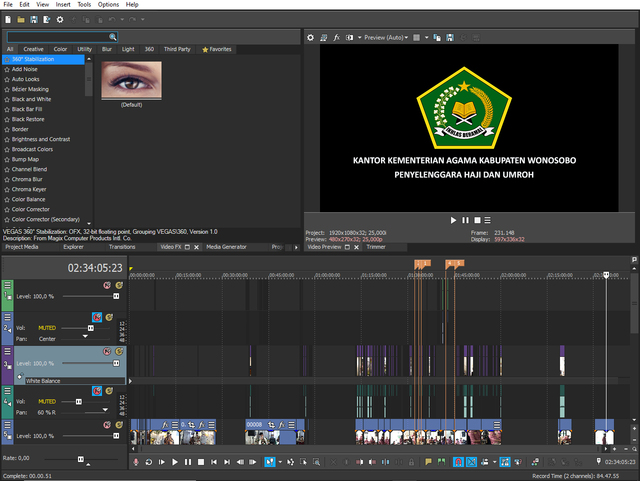Open auto ripple mode dropdown arrow
The image size is (640, 481).
click(x=495, y=462)
